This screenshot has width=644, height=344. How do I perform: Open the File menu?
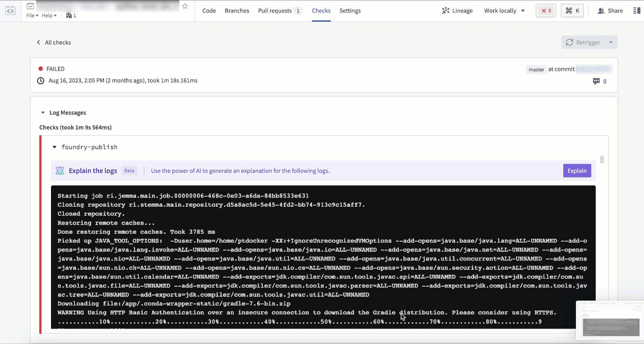click(32, 16)
